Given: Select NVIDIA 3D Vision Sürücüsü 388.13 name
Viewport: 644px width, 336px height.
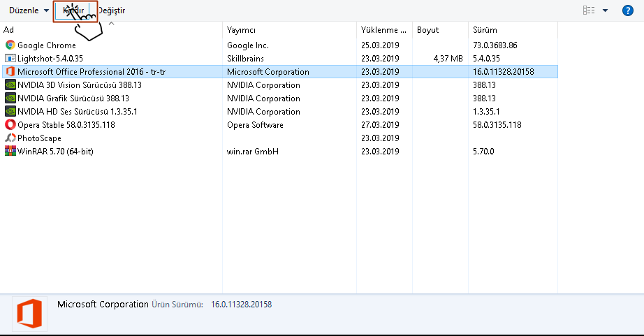Looking at the screenshot, I should [80, 85].
